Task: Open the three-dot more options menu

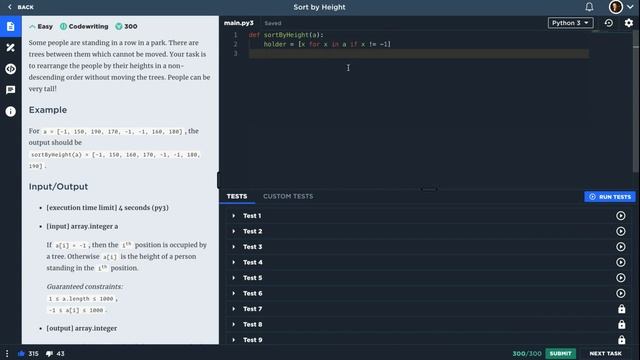Action: [7, 353]
